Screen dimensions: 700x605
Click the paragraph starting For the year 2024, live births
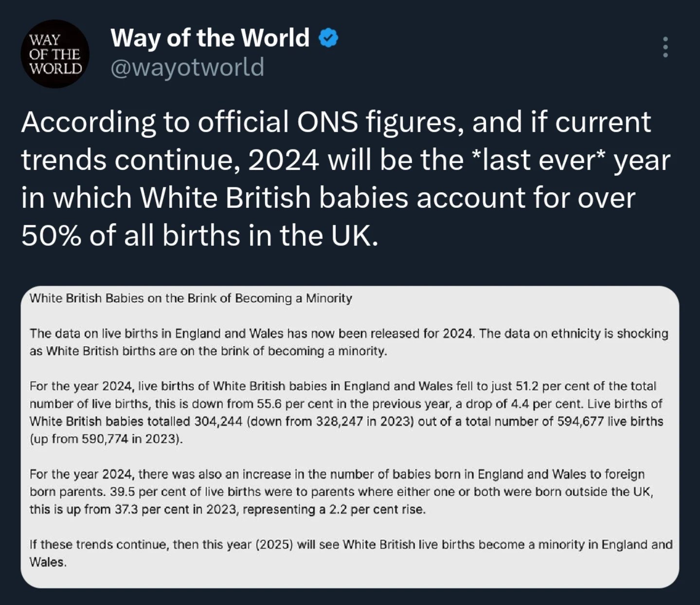pos(346,412)
